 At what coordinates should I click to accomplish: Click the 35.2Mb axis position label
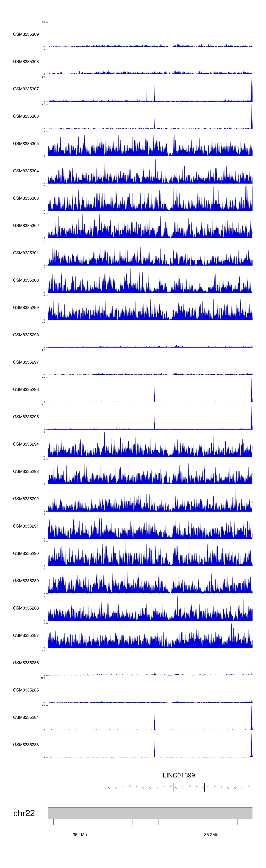pyautogui.click(x=211, y=835)
